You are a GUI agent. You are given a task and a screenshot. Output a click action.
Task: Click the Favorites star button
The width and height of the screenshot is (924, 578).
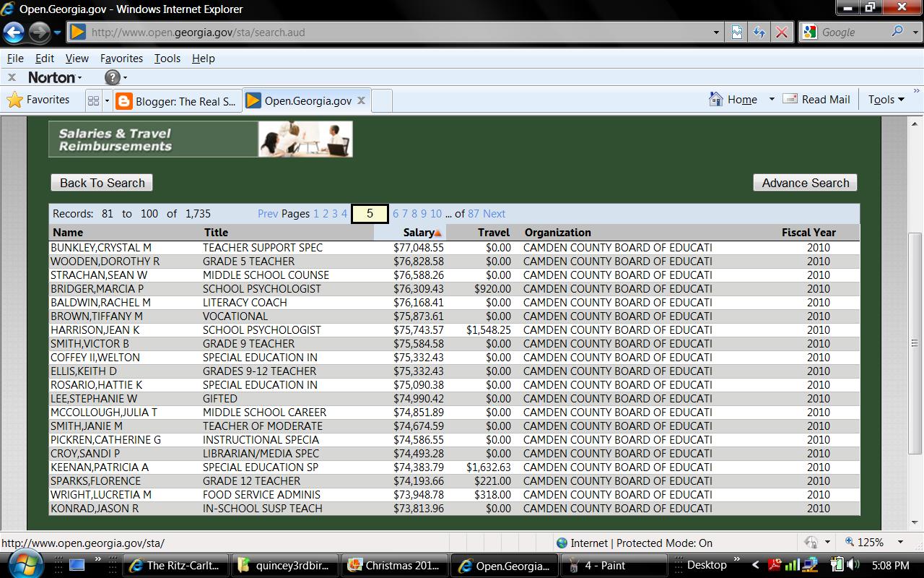[38, 100]
